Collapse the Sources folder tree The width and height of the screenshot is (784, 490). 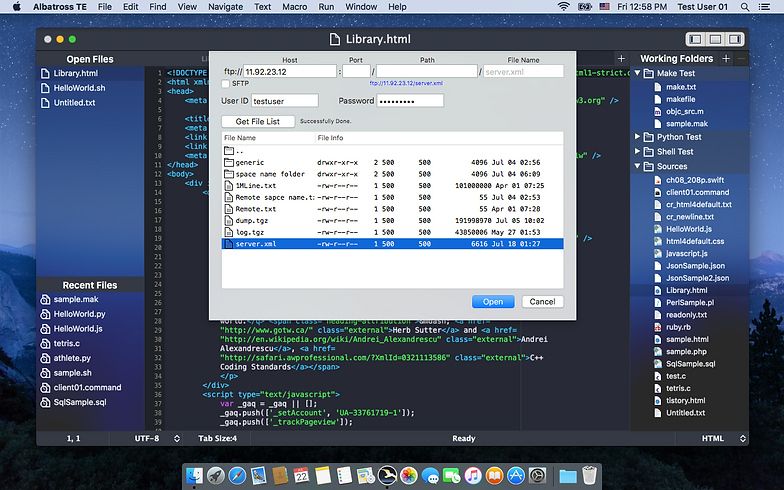pos(638,166)
